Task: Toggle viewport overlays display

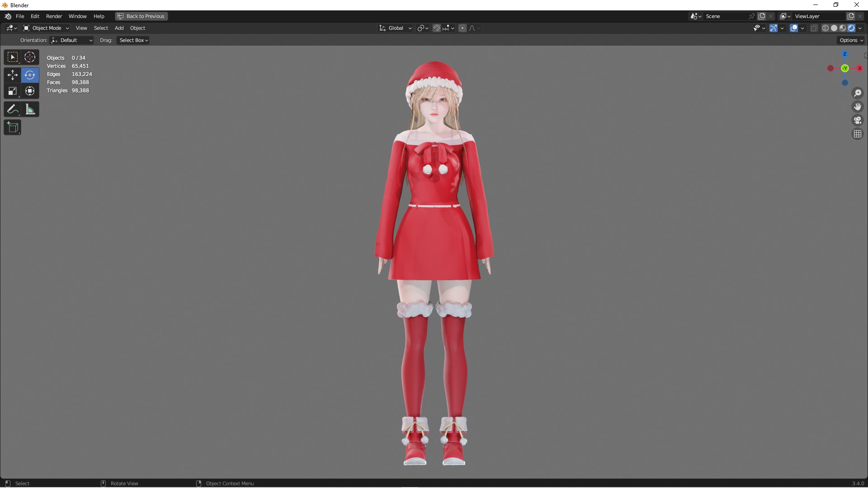Action: tap(794, 28)
